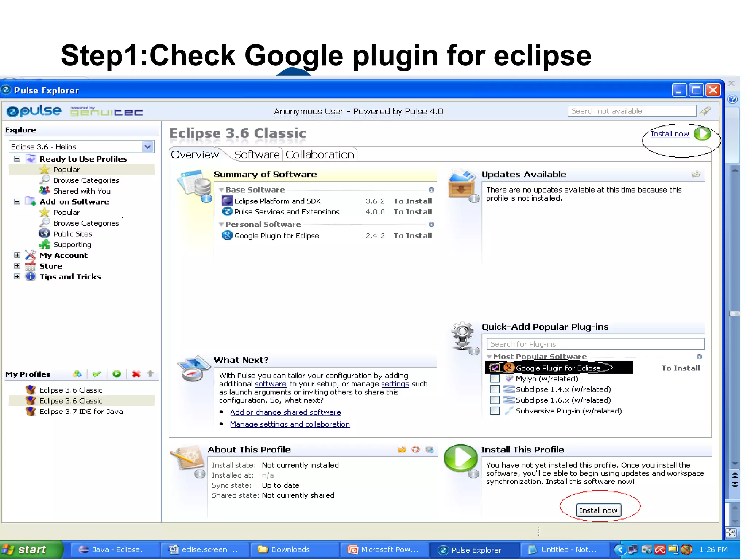Open Add or change shared software link
Screen dimensions: 747x560
[285, 412]
